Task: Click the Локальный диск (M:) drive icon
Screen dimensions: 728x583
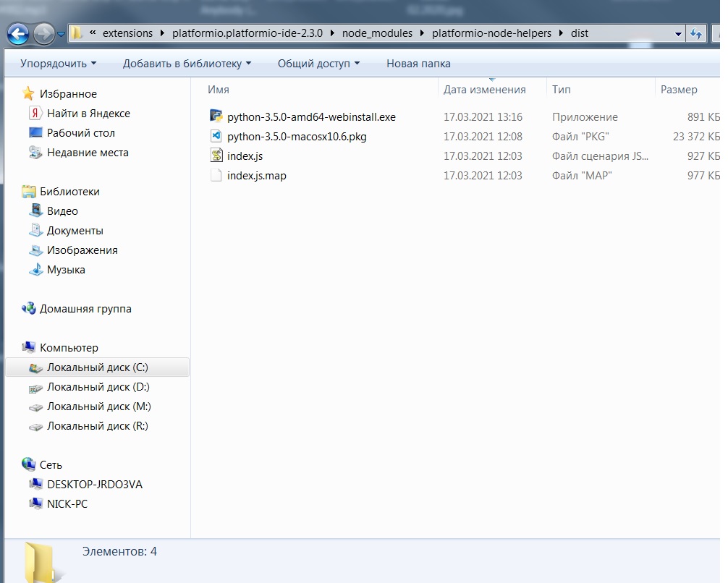Action: click(35, 407)
